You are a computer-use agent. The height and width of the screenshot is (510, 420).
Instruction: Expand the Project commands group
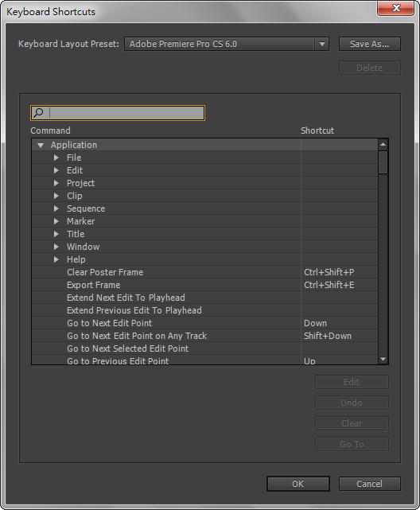point(56,183)
